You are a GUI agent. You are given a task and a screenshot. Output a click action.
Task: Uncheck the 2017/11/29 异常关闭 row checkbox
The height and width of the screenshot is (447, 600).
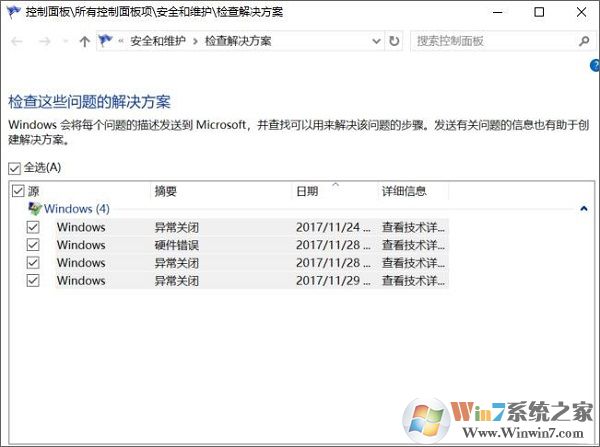pyautogui.click(x=33, y=280)
